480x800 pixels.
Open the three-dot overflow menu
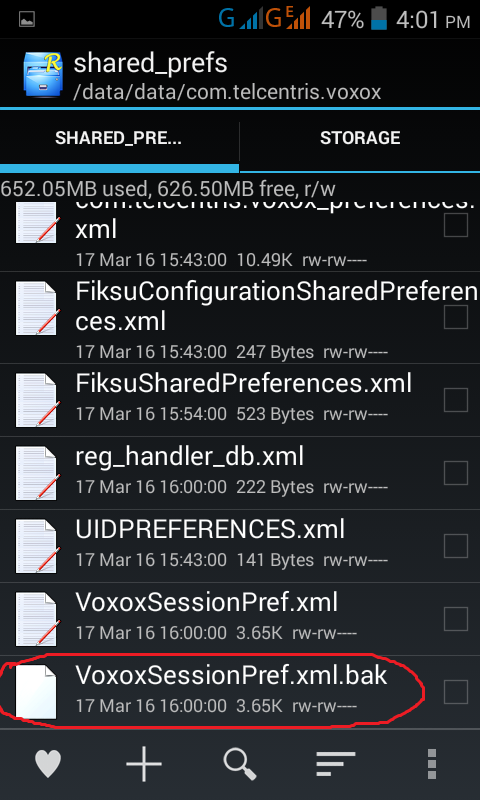(x=432, y=765)
